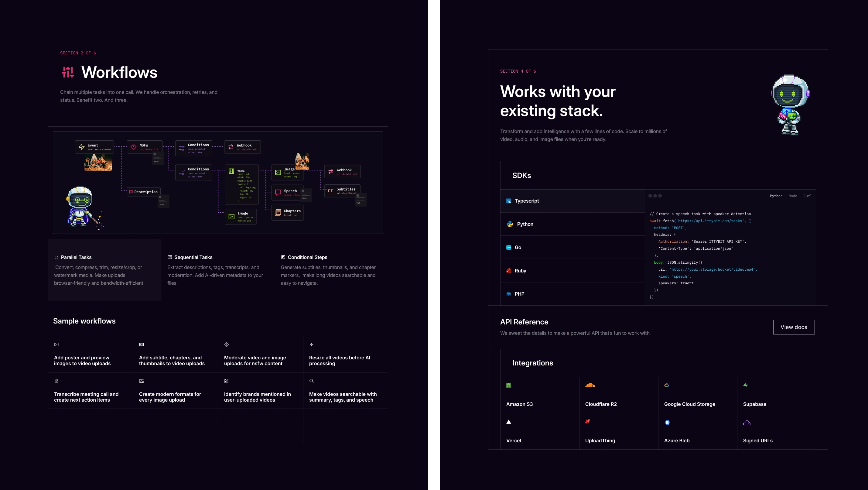
Task: Click the Cloudflare R2 cloud icon
Action: [x=590, y=385]
